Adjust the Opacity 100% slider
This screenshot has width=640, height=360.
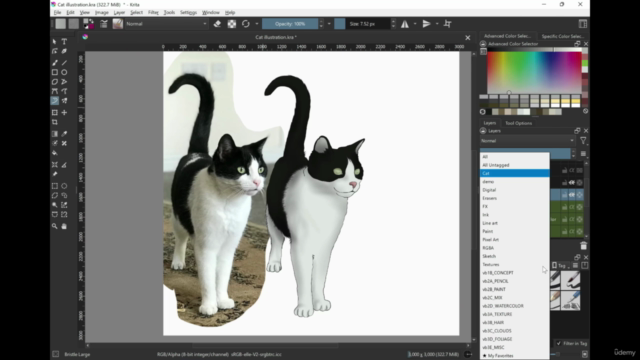point(290,24)
